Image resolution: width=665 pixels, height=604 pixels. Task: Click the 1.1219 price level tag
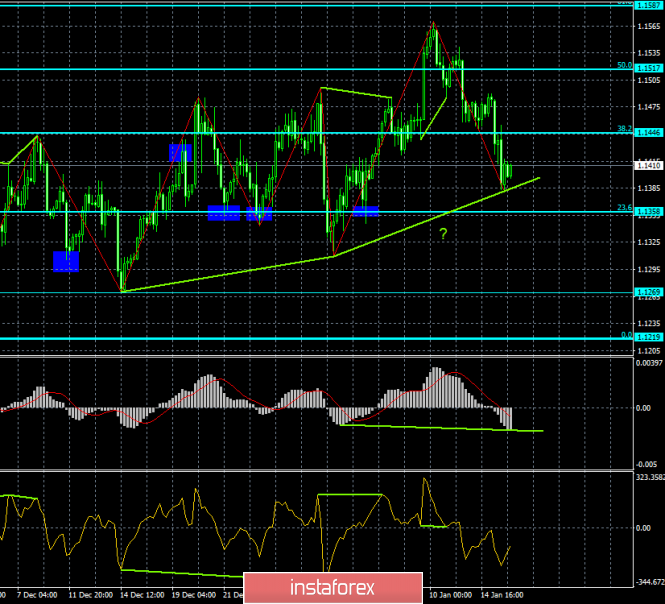tap(649, 339)
